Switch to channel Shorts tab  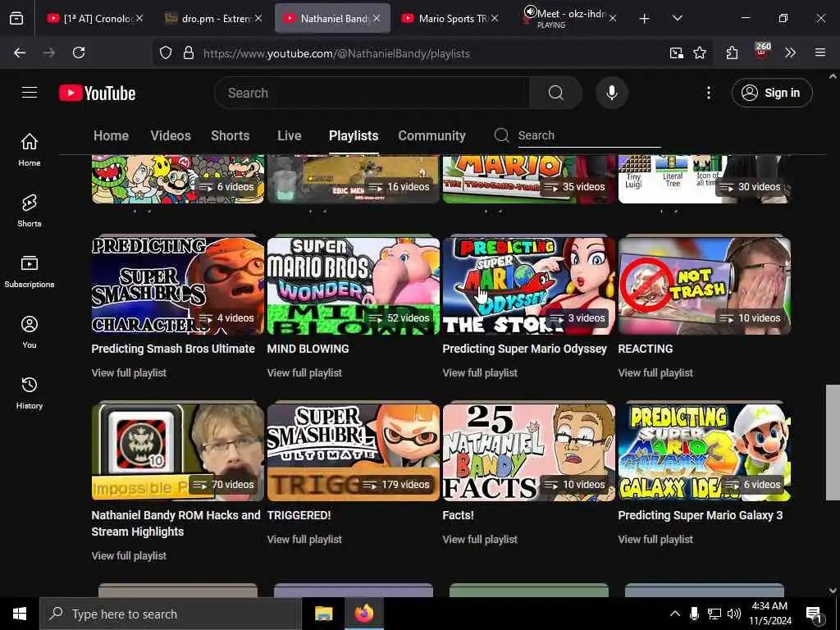231,135
